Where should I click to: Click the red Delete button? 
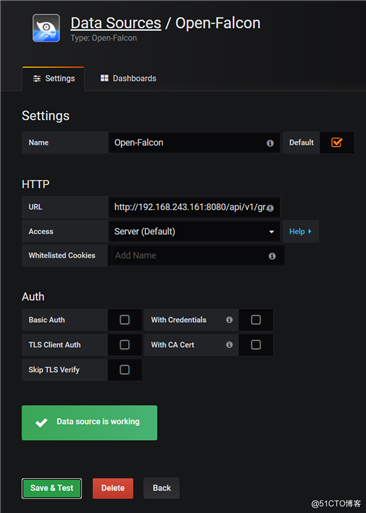point(113,488)
